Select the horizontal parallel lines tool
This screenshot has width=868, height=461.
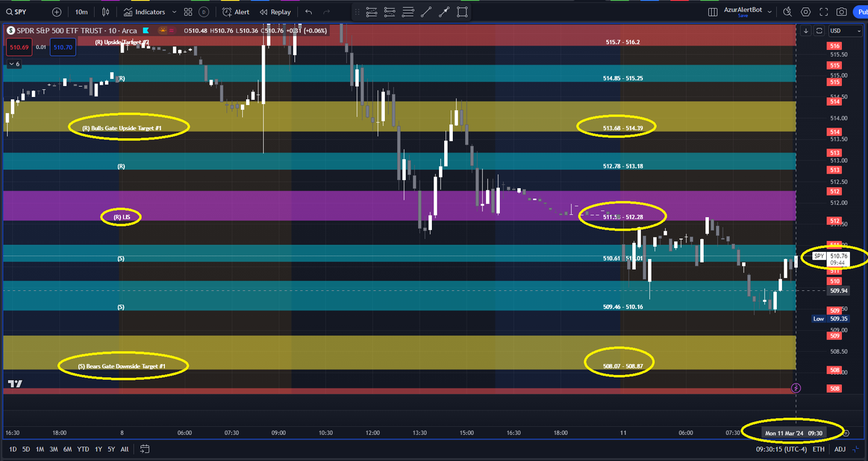tap(409, 12)
